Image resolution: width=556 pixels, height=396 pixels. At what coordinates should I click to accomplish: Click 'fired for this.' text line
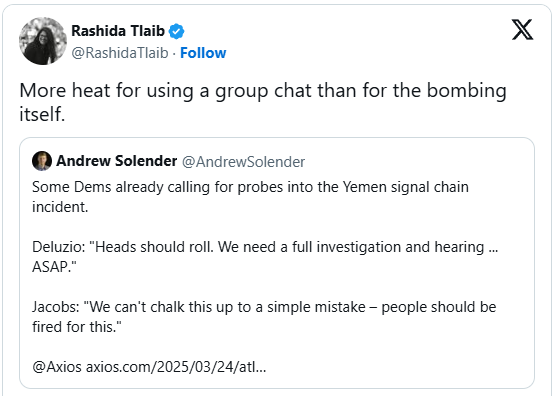[x=77, y=327]
